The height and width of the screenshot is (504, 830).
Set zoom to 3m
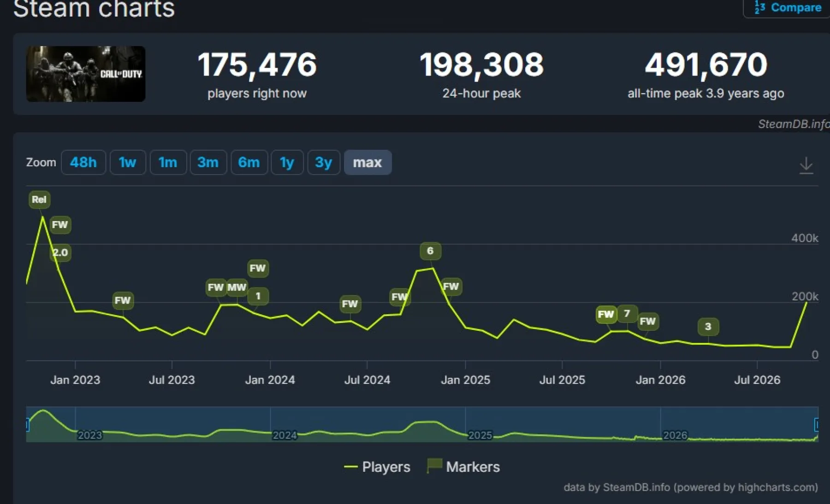pos(208,162)
